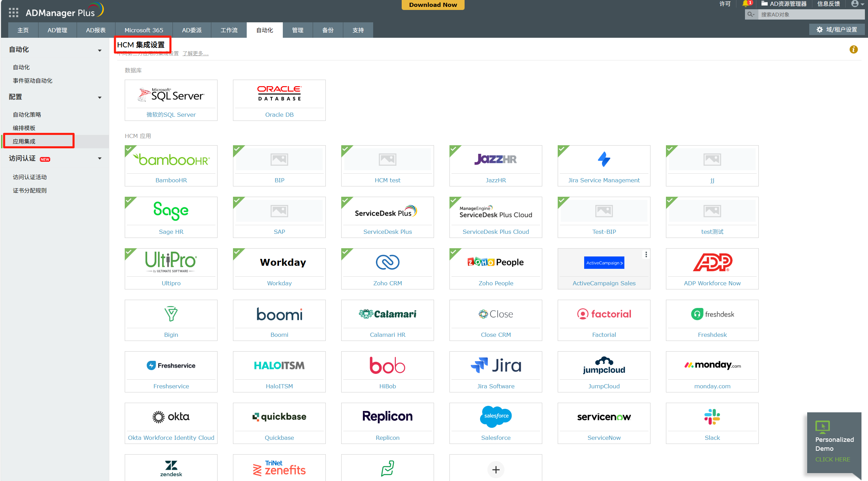
Task: Open 域/租户设置 settings button
Action: click(836, 30)
